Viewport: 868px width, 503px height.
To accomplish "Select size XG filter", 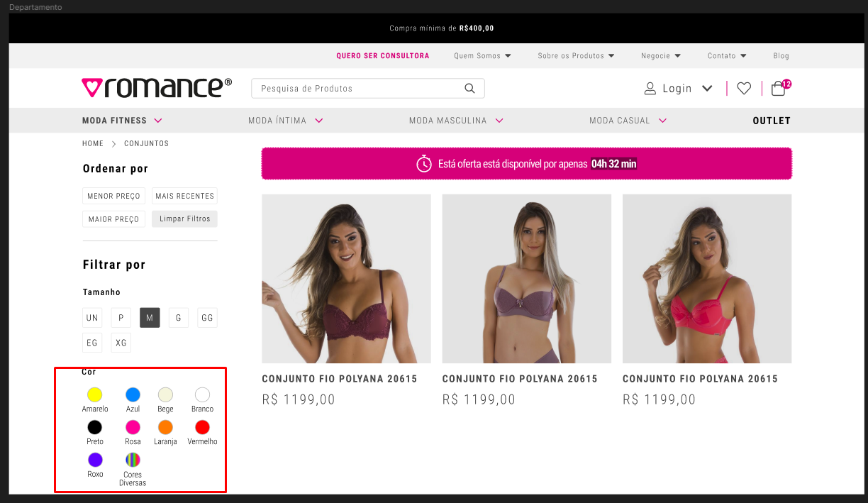I will [121, 343].
